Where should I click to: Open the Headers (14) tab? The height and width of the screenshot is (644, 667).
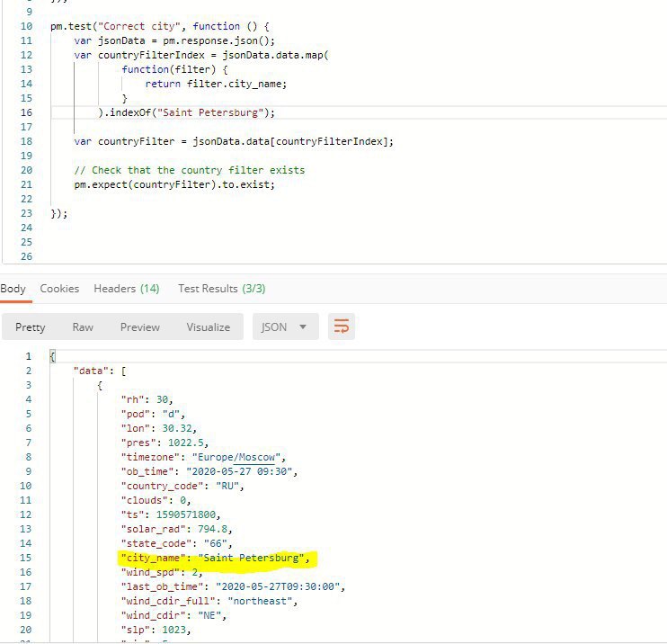(127, 289)
